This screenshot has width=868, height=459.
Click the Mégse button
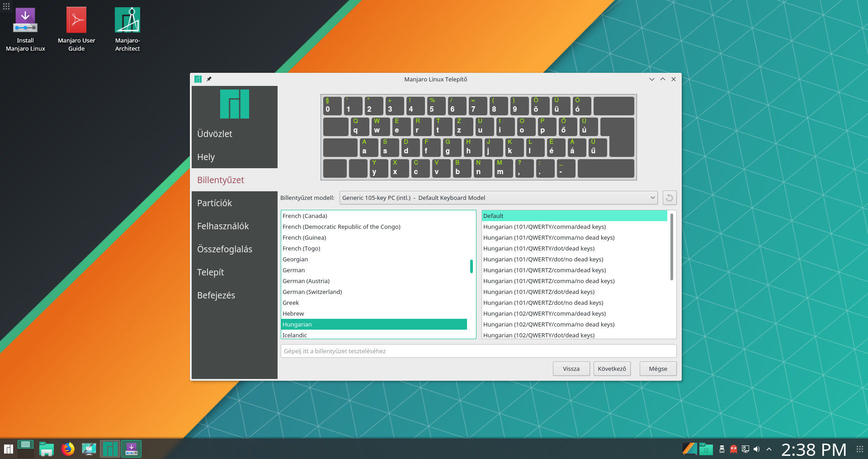[658, 369]
